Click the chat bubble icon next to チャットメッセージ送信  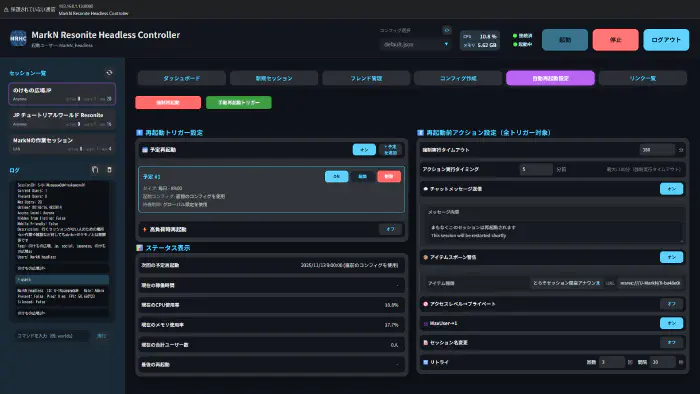[425, 189]
